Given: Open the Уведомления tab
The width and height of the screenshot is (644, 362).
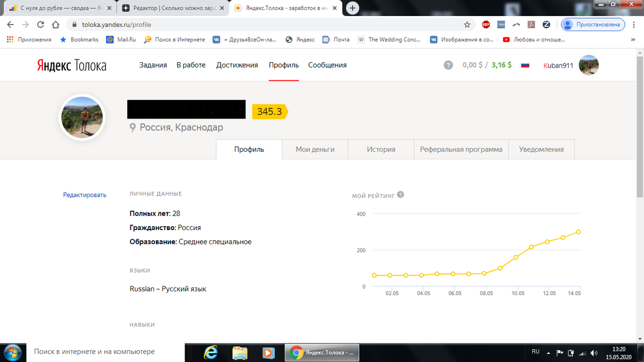Looking at the screenshot, I should click(541, 150).
